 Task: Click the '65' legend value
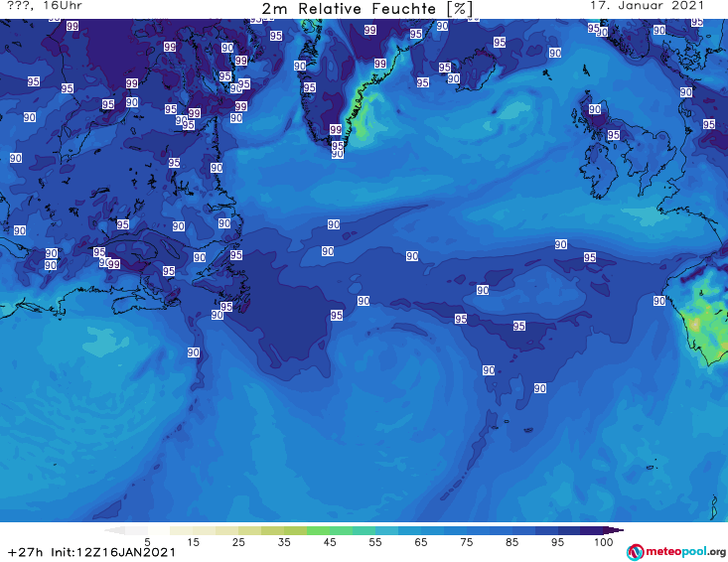[x=421, y=542]
